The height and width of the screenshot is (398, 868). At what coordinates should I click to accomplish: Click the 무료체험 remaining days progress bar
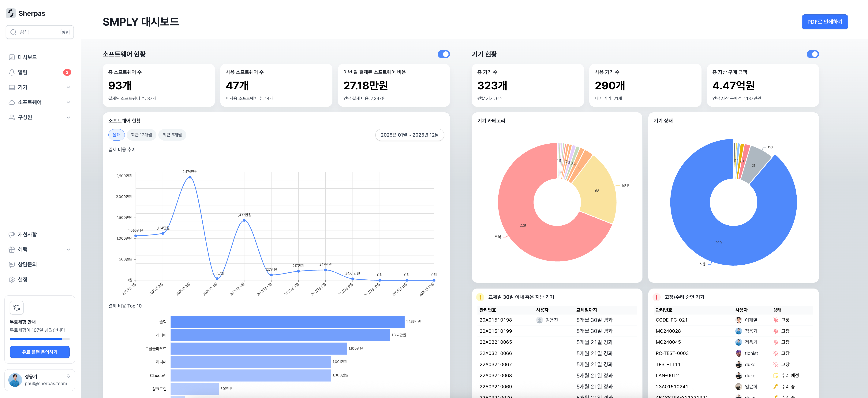pyautogui.click(x=40, y=339)
